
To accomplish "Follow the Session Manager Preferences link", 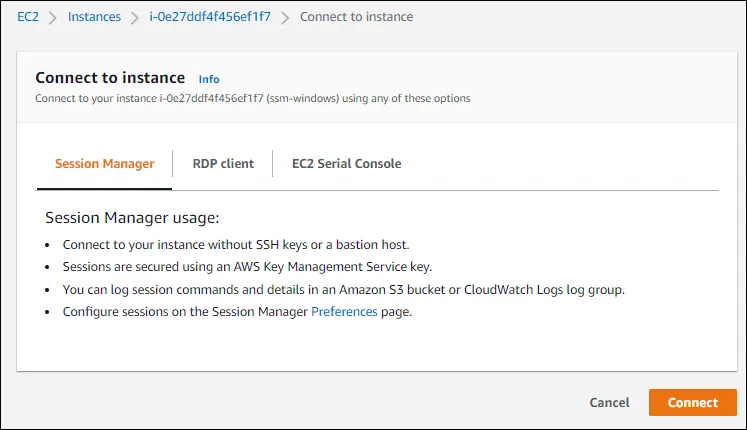I will click(x=344, y=312).
